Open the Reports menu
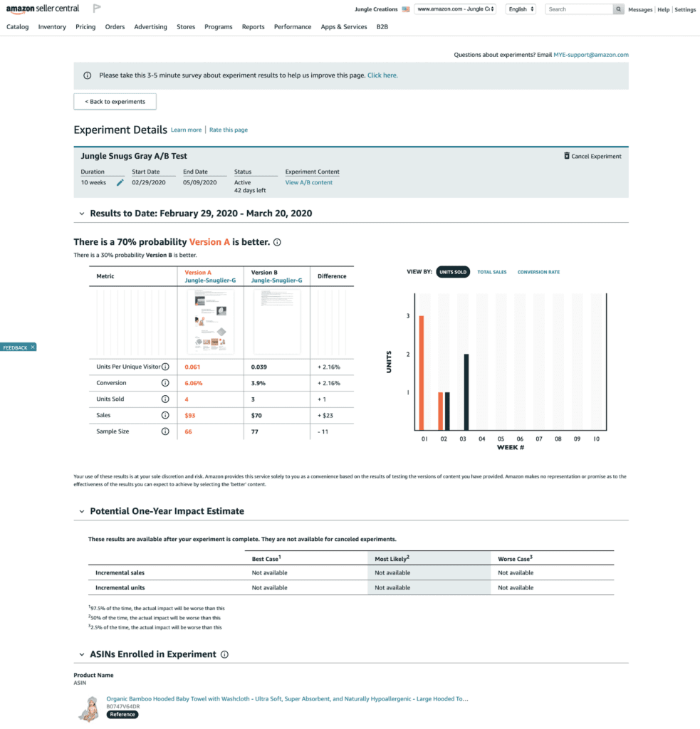This screenshot has height=729, width=700. tap(253, 26)
